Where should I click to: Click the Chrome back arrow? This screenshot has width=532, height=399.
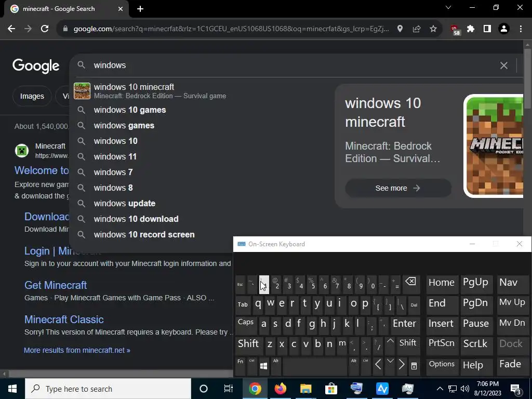tap(11, 29)
